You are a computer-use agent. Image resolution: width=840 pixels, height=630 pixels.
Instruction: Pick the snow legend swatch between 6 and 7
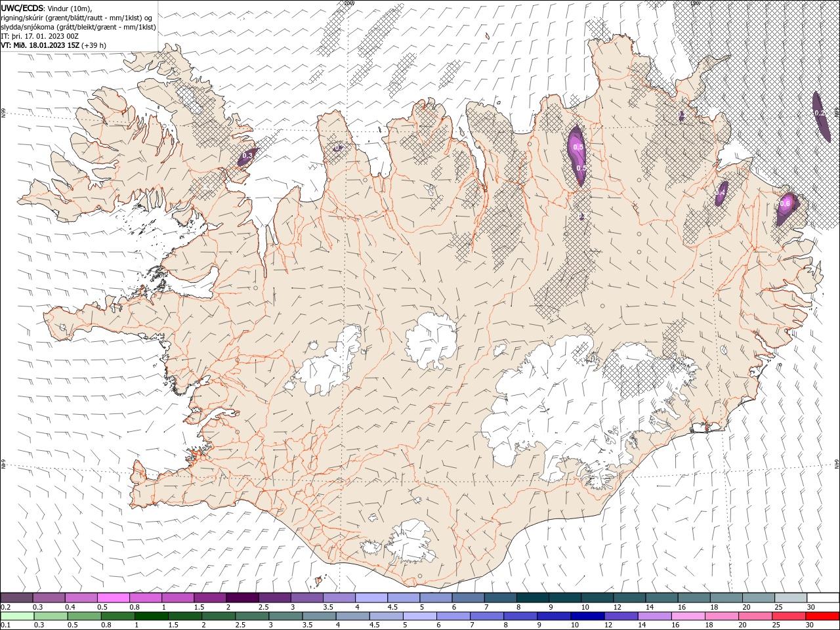click(468, 597)
